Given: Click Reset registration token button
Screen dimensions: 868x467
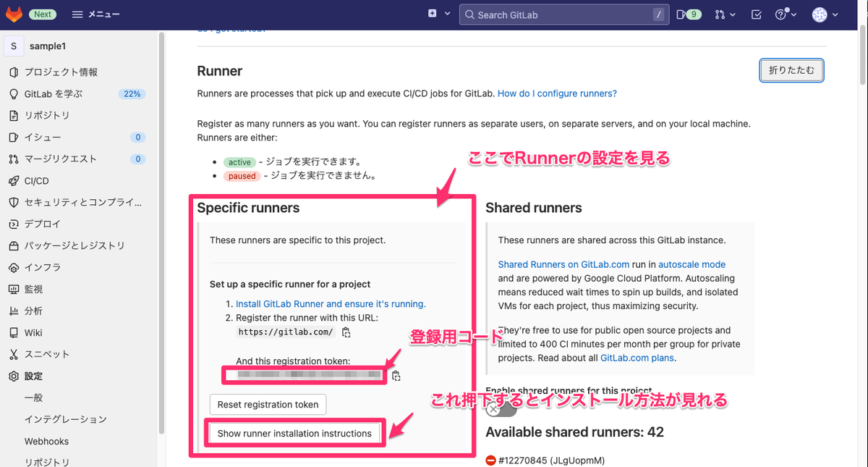Looking at the screenshot, I should click(x=268, y=405).
